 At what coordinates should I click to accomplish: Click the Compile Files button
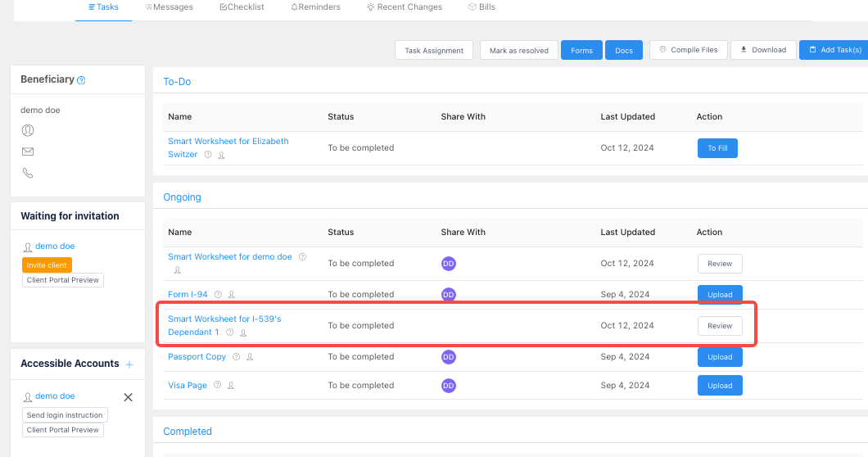pos(688,50)
